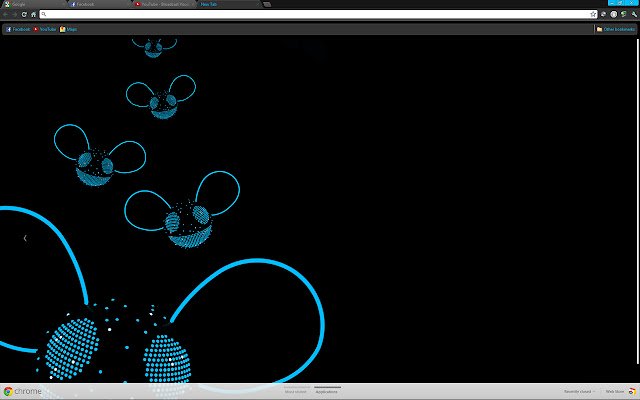The image size is (640, 400).
Task: Close the New Tab tab
Action: click(257, 4)
